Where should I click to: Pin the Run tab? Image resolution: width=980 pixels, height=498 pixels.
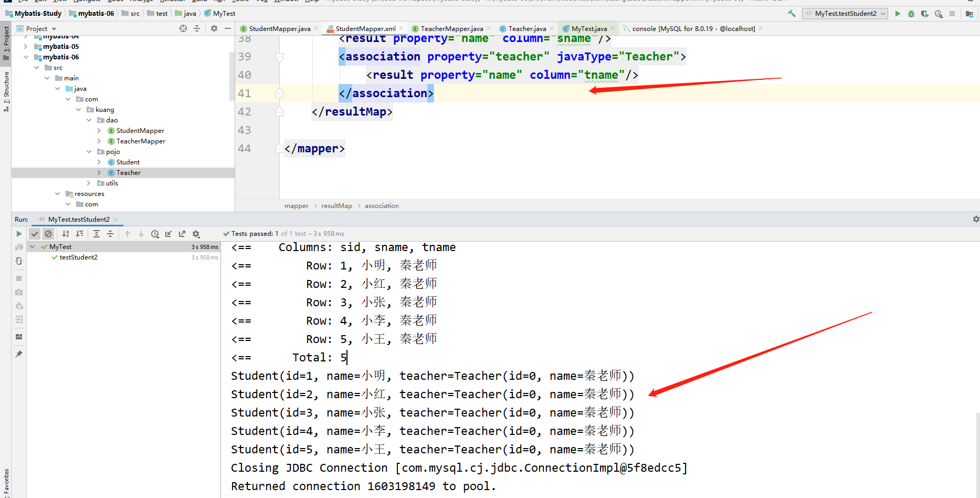click(x=19, y=354)
